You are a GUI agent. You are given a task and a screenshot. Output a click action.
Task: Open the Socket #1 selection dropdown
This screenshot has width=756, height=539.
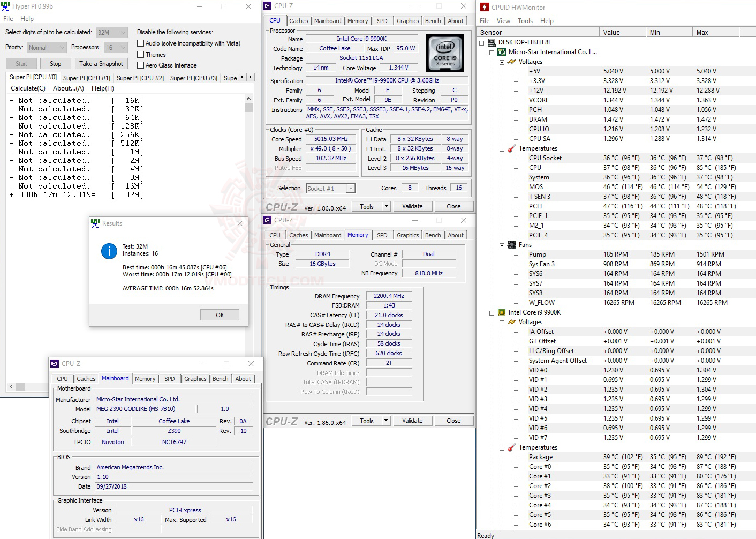tap(350, 188)
